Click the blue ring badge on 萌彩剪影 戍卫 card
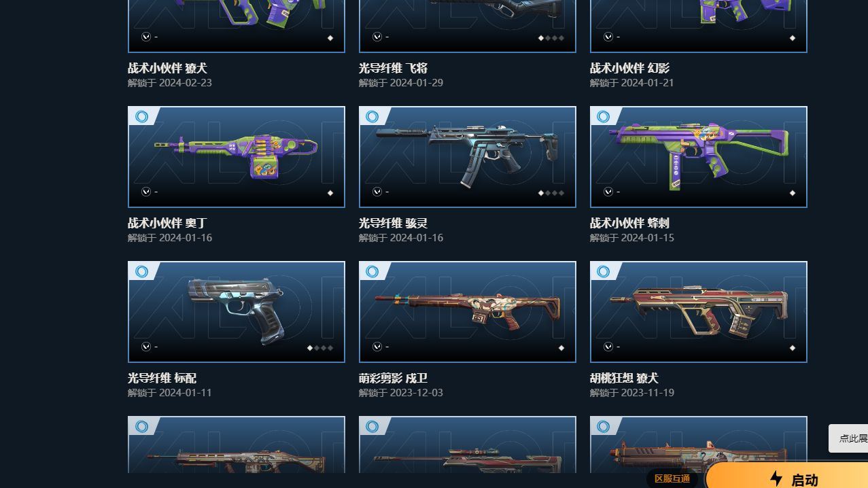868x488 pixels. [x=372, y=272]
